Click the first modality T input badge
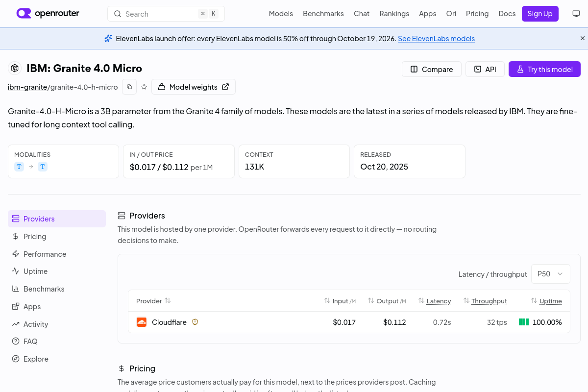Image resolution: width=588 pixels, height=392 pixels. (x=19, y=167)
